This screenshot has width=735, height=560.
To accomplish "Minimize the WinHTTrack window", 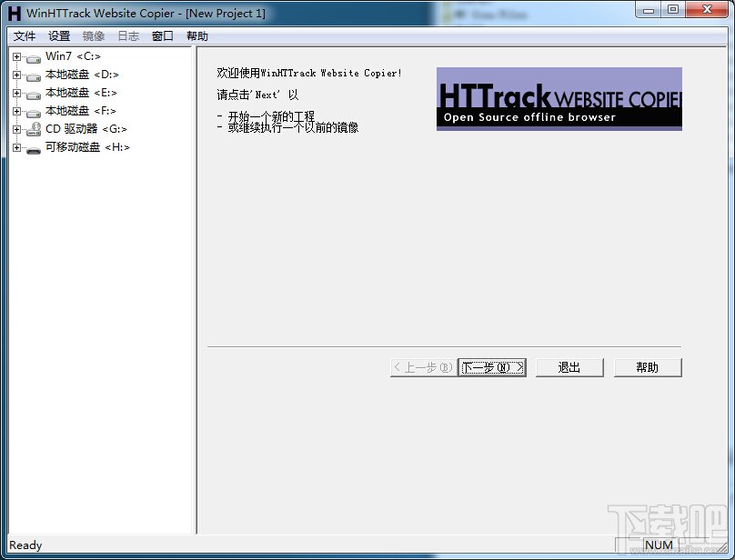I will [x=649, y=10].
